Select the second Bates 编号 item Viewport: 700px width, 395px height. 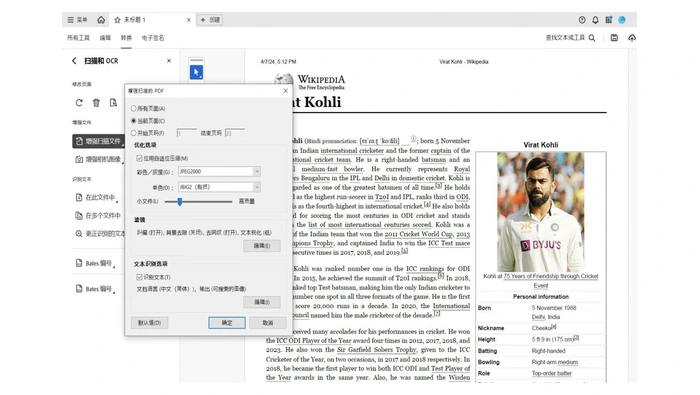(x=95, y=289)
